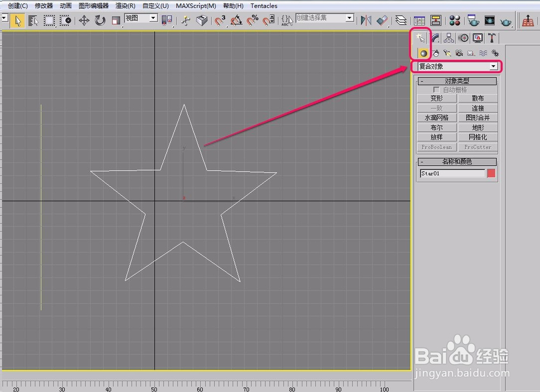540x392 pixels.
Task: Select the Shapes category in Create panel
Action: click(x=436, y=52)
